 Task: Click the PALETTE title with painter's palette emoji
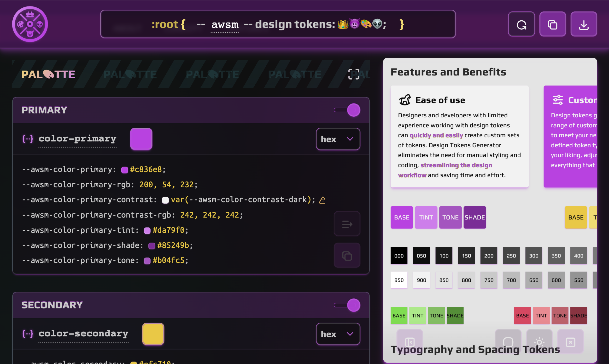(48, 74)
